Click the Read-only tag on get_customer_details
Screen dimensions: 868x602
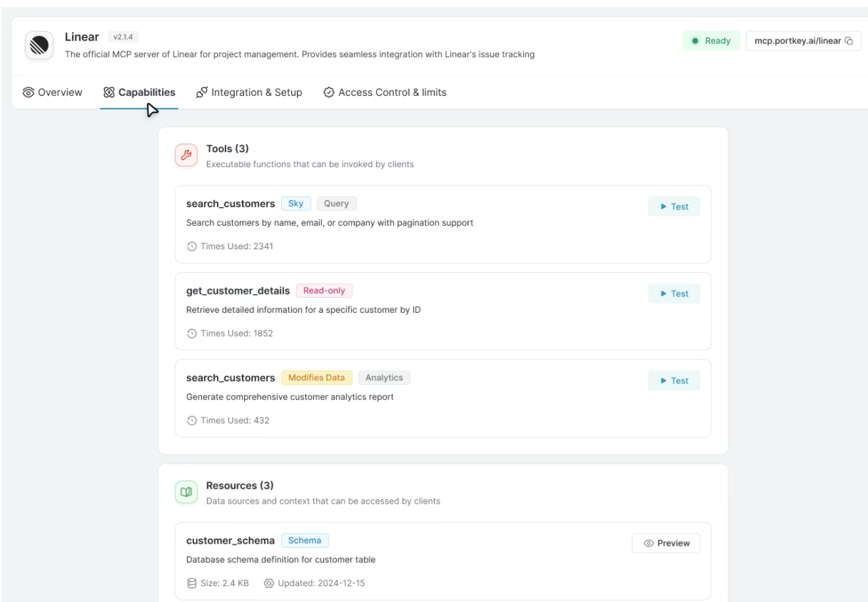coord(324,291)
